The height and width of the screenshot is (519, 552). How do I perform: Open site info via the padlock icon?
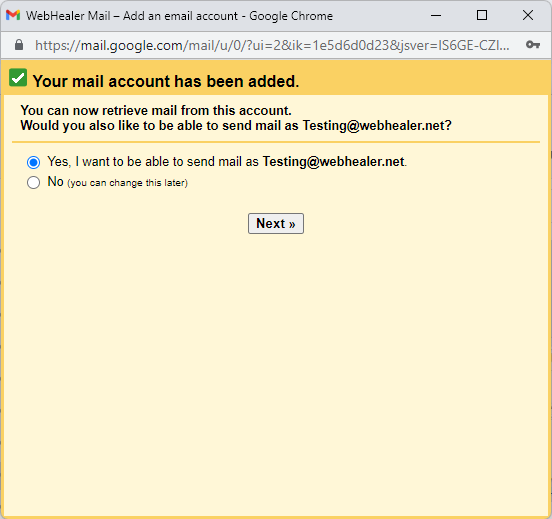[x=19, y=45]
